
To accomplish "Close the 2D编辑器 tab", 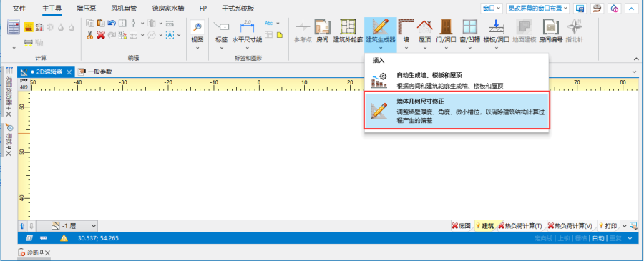I will click(69, 72).
